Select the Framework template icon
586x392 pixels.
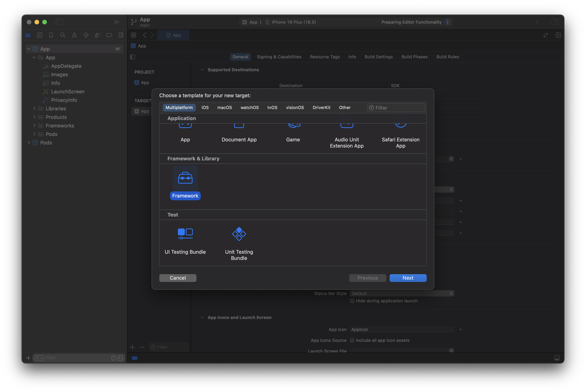pos(185,178)
